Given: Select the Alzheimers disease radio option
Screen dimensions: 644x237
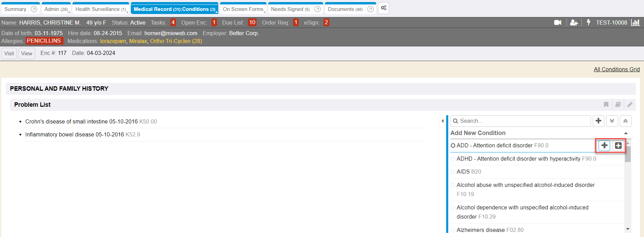Looking at the screenshot, I should [453, 230].
